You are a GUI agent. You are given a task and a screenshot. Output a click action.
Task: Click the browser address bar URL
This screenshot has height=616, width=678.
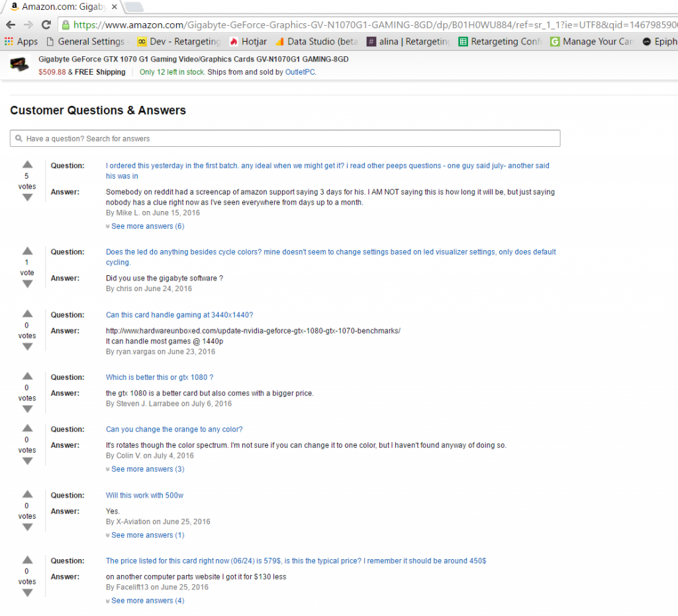(371, 24)
